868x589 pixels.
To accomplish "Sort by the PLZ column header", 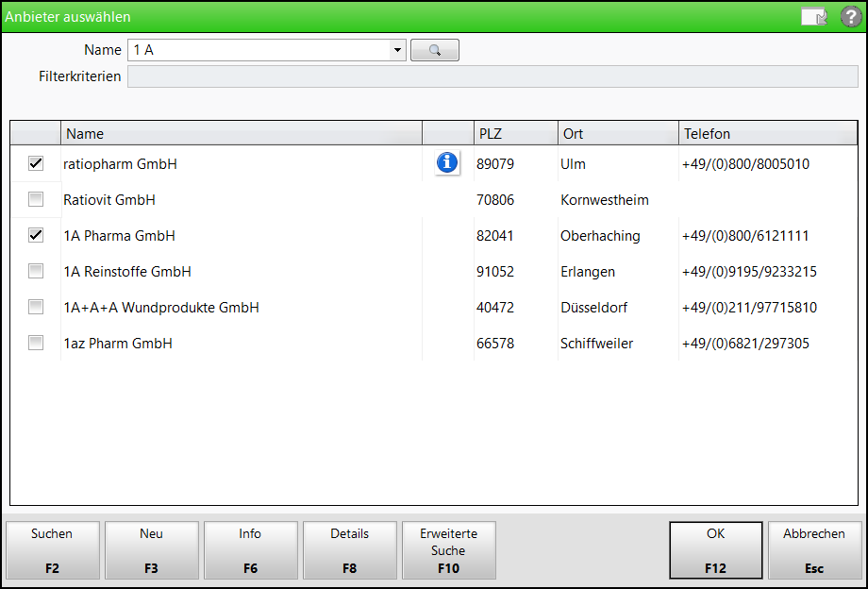I will tap(516, 133).
